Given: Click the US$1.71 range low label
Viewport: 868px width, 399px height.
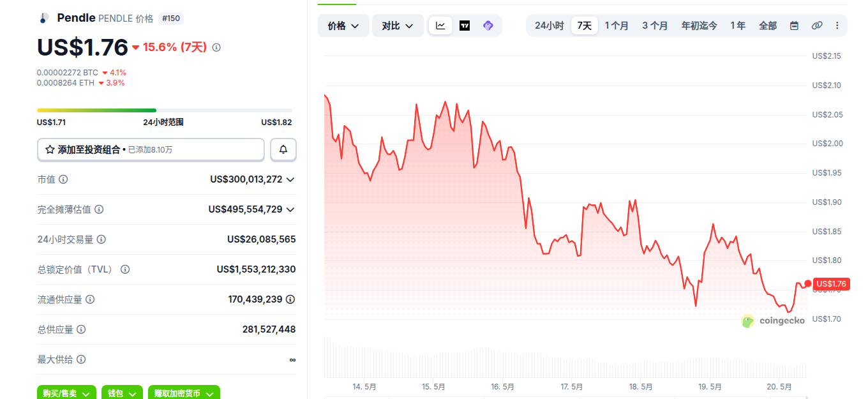Looking at the screenshot, I should 52,123.
